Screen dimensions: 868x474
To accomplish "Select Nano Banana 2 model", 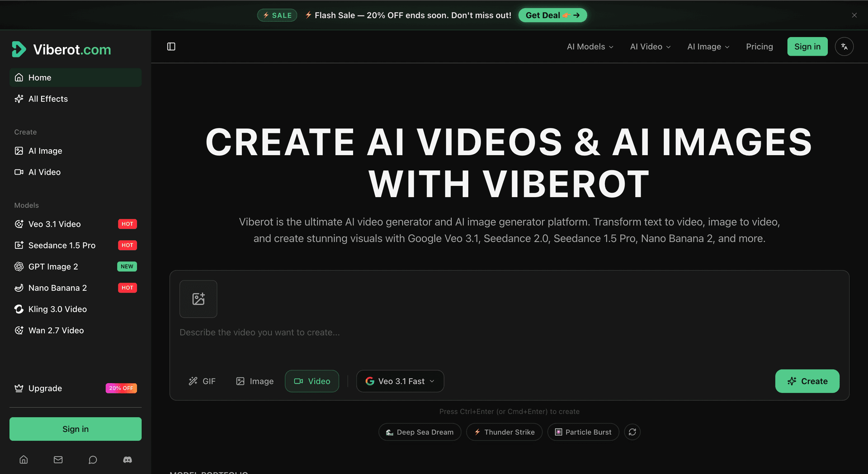I will point(75,288).
